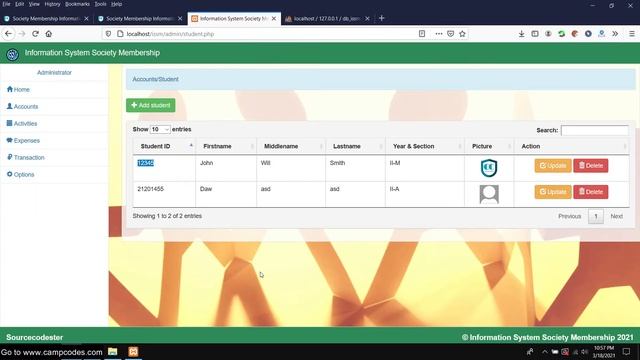Open a new browser tab

pyautogui.click(x=382, y=18)
